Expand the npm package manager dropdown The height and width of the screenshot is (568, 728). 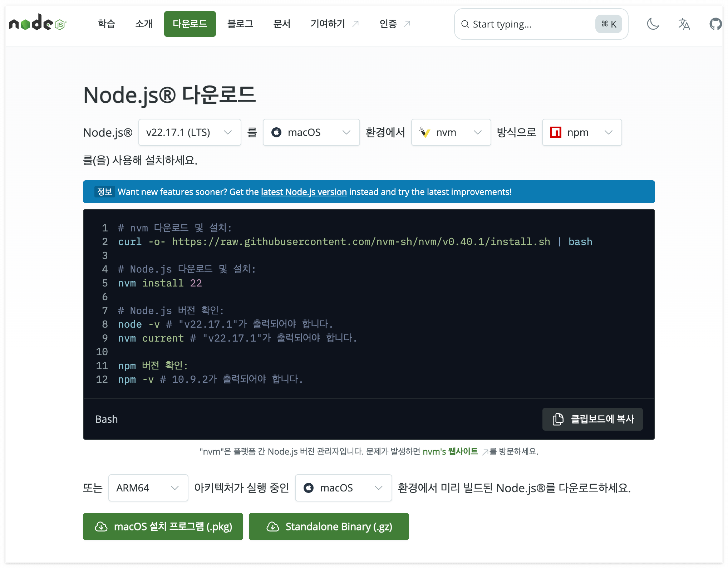[x=582, y=132]
